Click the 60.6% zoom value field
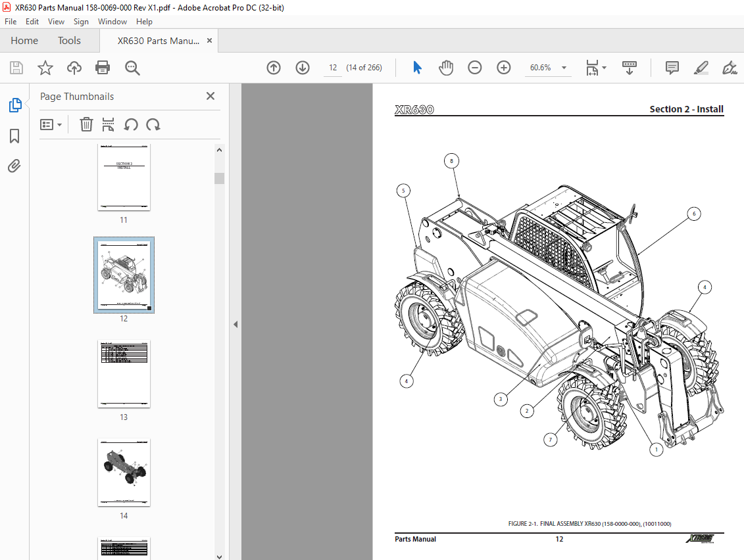This screenshot has width=744, height=560. click(541, 68)
